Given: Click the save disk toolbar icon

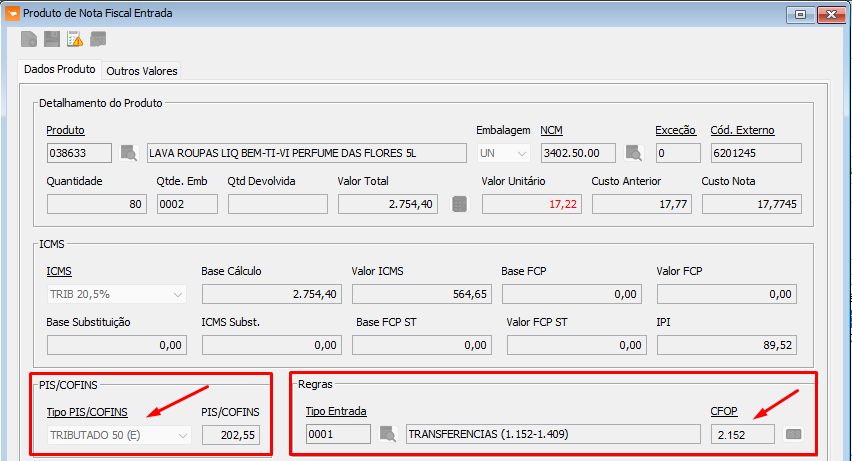Looking at the screenshot, I should point(51,39).
